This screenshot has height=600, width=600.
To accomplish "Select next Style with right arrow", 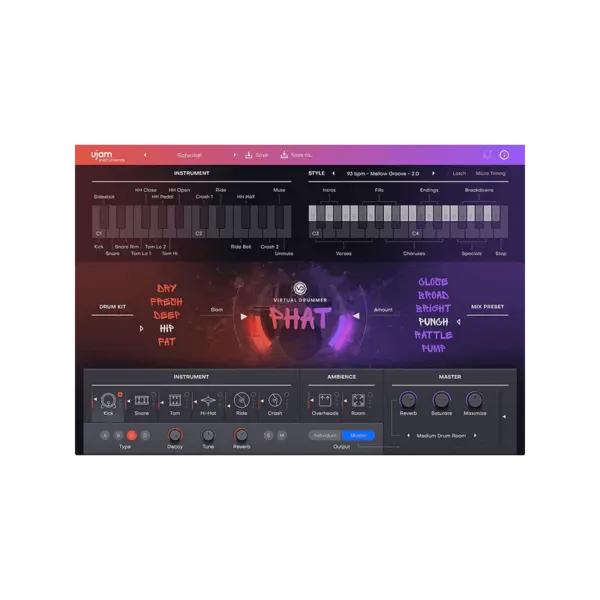I will point(433,173).
